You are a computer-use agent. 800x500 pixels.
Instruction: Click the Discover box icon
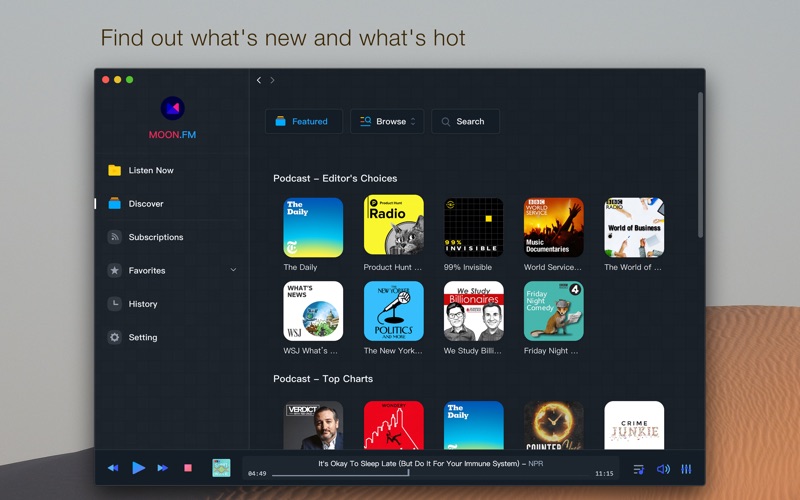point(114,204)
